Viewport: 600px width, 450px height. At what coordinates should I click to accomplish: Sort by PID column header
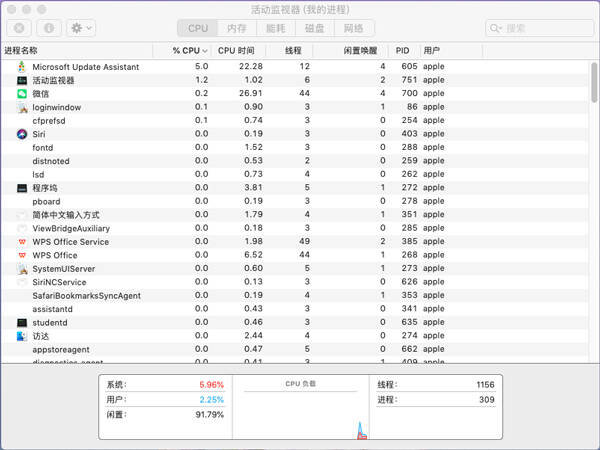[x=404, y=51]
